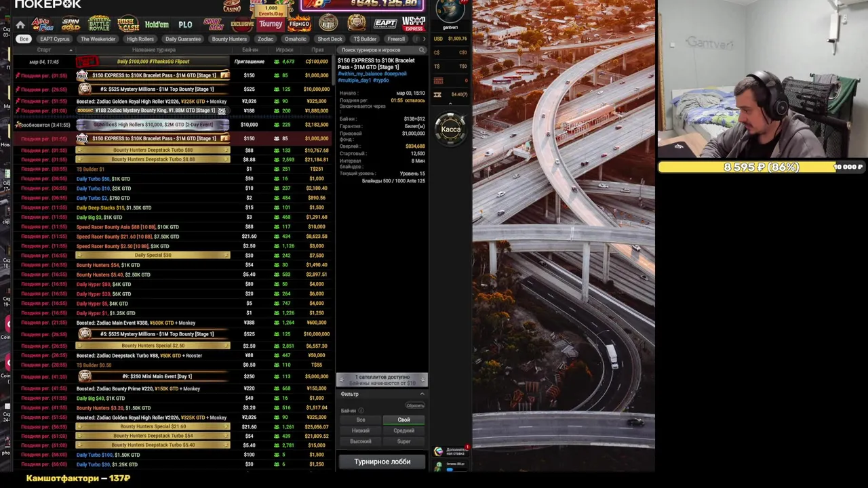Expand the balance list chevron under tickets
Image resolution: width=868 pixels, height=488 pixels.
[451, 102]
